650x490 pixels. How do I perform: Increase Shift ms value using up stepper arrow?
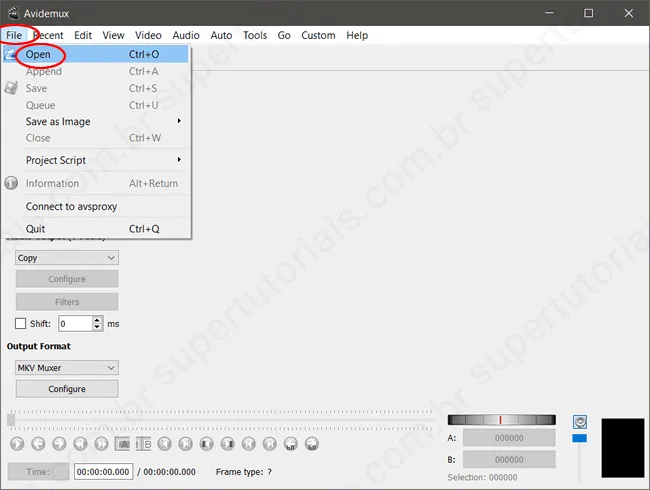click(x=97, y=319)
